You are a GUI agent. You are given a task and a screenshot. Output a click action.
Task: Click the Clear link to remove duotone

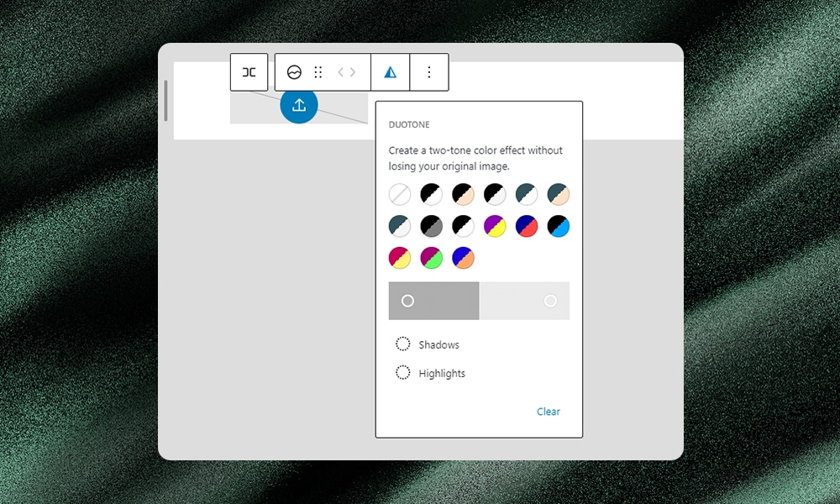548,412
